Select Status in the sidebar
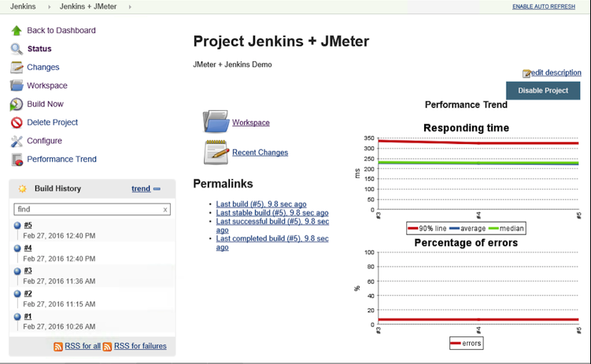This screenshot has width=591, height=364. coord(39,49)
